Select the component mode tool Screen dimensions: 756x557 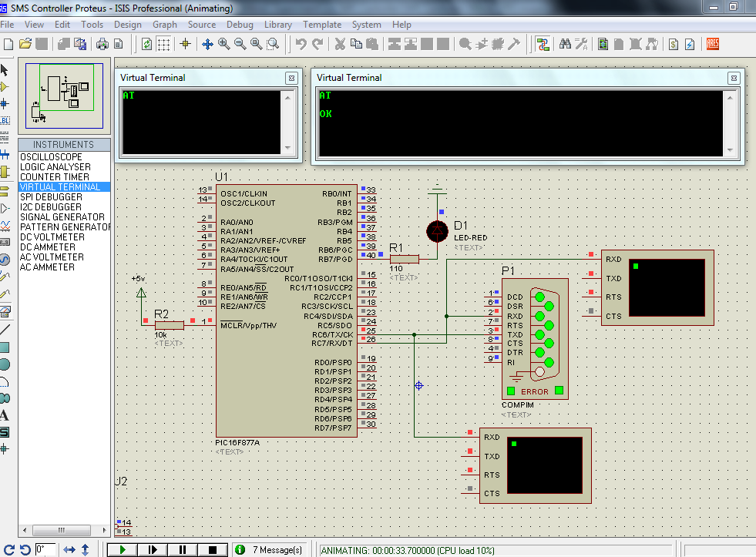[x=5, y=87]
